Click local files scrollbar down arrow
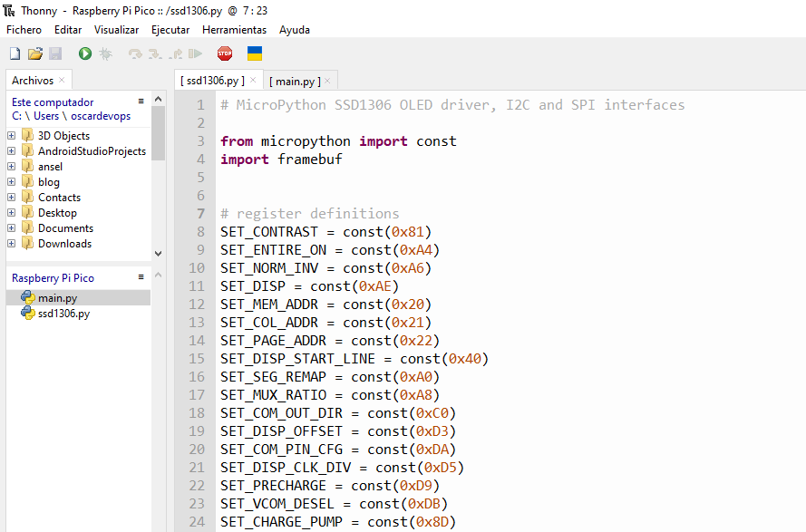 pos(159,254)
